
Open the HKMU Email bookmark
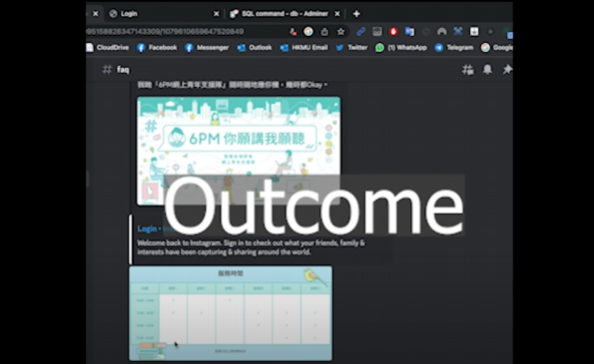point(304,47)
